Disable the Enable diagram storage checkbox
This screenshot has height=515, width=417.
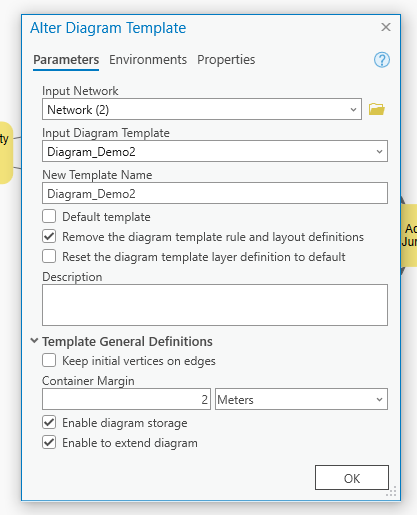(x=49, y=422)
